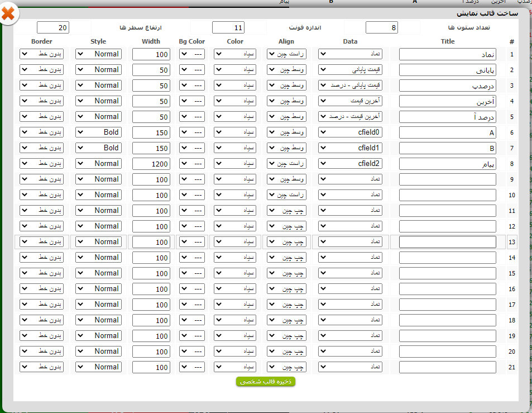Click the empty Title field in row 9
Image resolution: width=532 pixels, height=413 pixels.
(x=447, y=179)
